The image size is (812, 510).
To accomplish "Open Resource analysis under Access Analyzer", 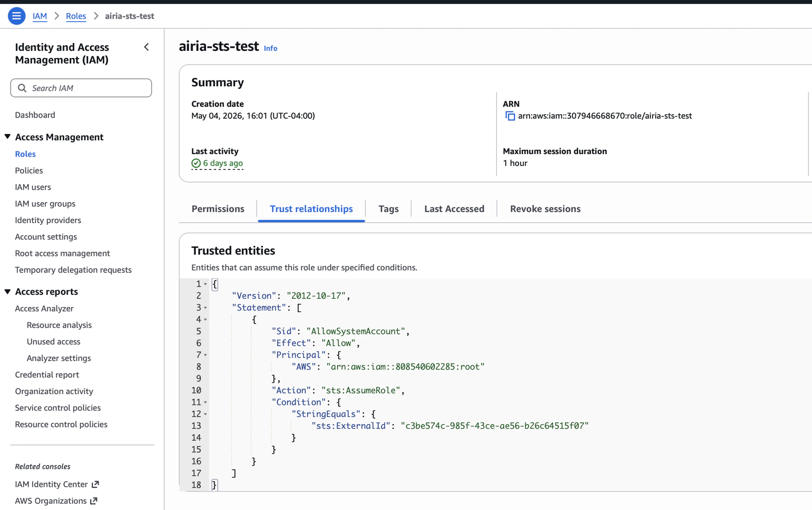I will tap(59, 325).
